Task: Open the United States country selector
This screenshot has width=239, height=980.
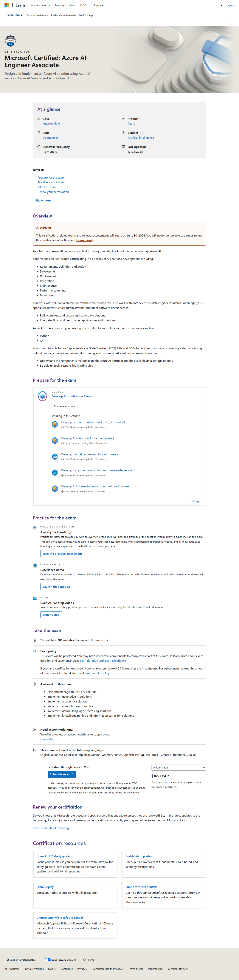Action: tap(178, 767)
